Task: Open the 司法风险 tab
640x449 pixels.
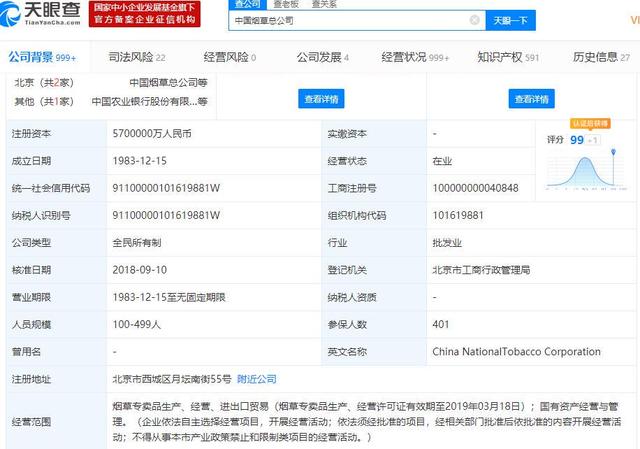Action: coord(137,57)
